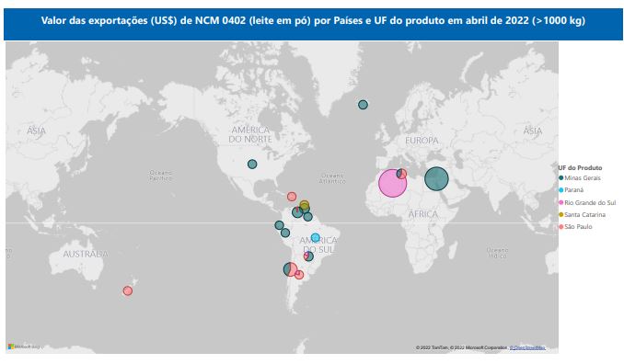Click the Oceano Pacífico map label
The width and height of the screenshot is (624, 364).
tap(161, 176)
